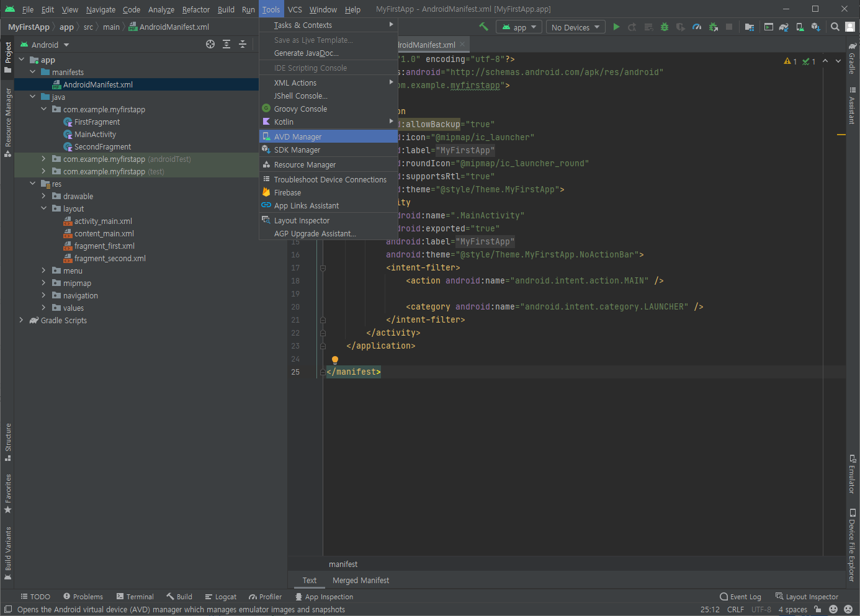The height and width of the screenshot is (616, 860).
Task: Open Project Structure toolbar icon
Action: 750,27
